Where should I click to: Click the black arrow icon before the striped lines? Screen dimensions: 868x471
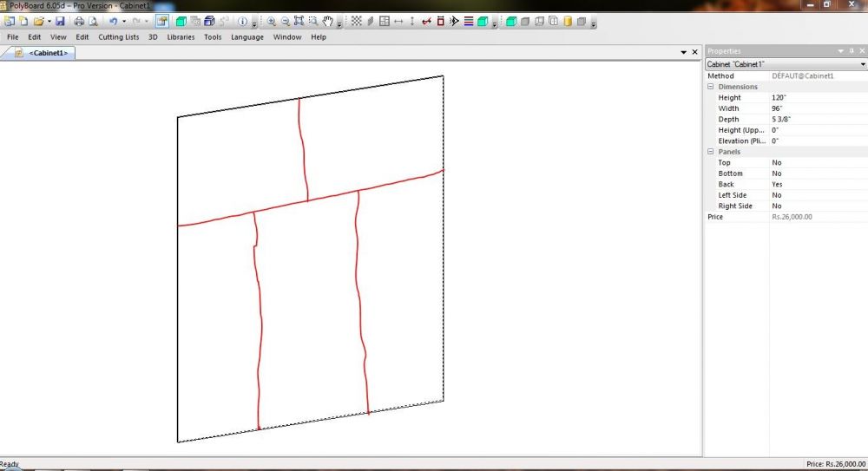[455, 21]
